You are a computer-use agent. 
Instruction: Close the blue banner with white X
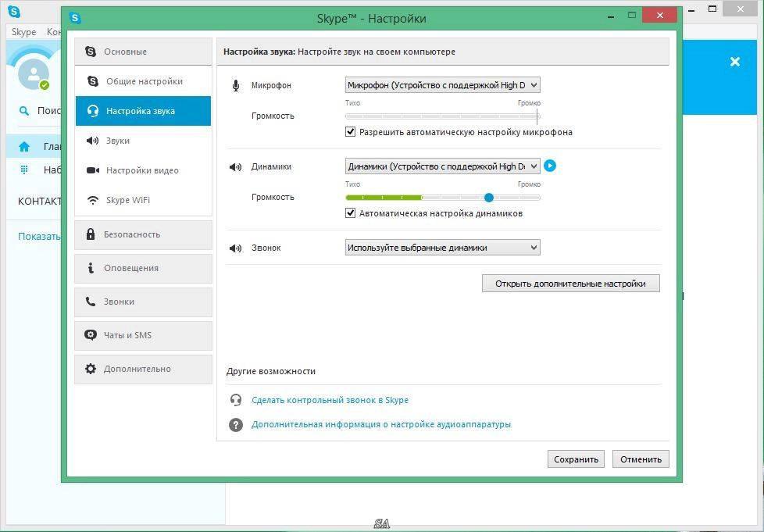coord(735,62)
